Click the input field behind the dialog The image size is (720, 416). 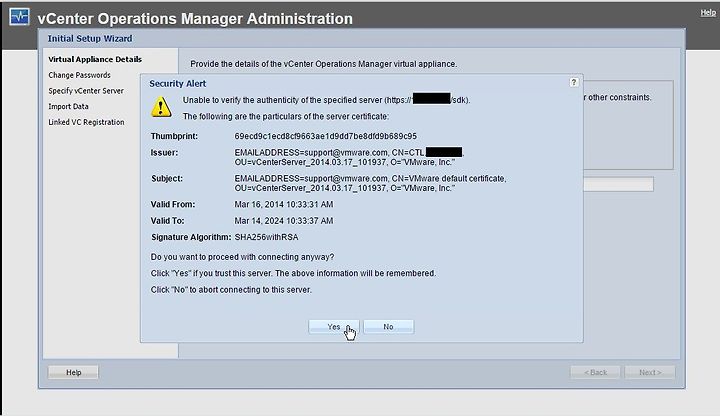point(618,184)
